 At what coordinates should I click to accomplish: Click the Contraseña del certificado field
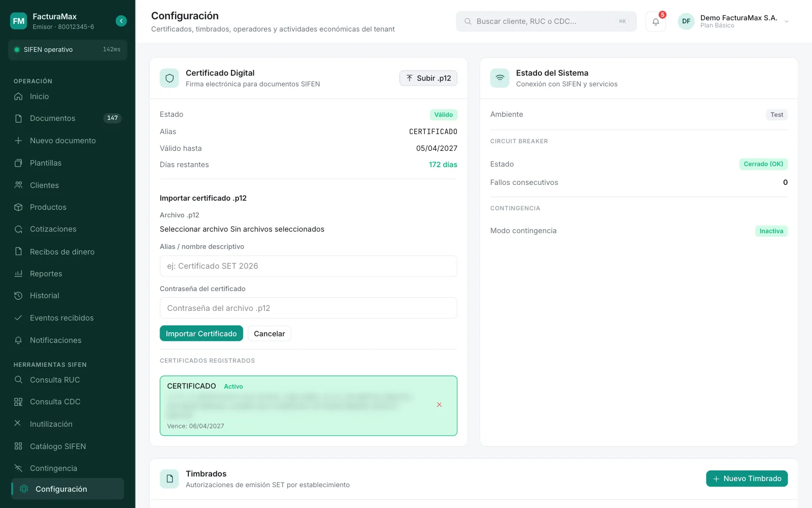309,308
